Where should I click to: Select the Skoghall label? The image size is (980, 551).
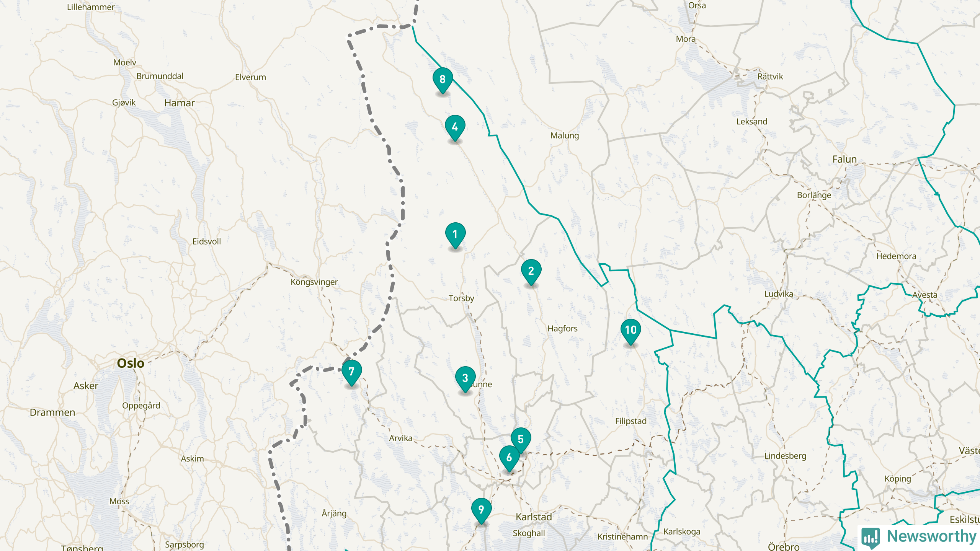(529, 533)
